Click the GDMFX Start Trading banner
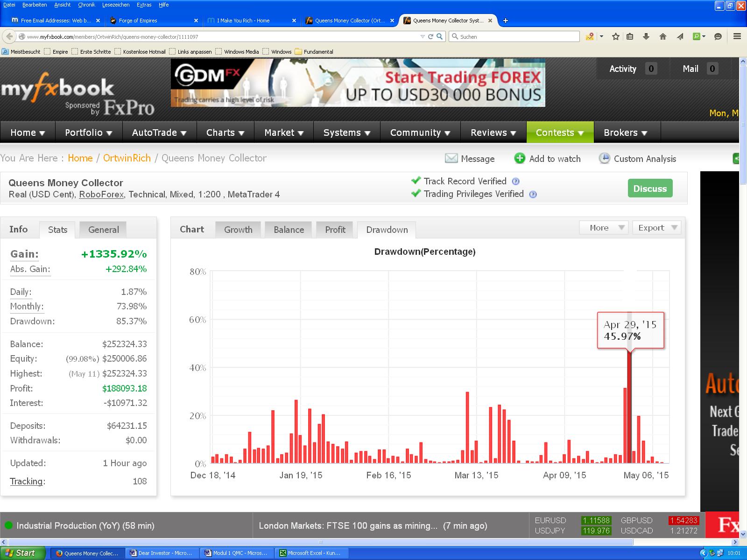The height and width of the screenshot is (560, 747). point(358,82)
